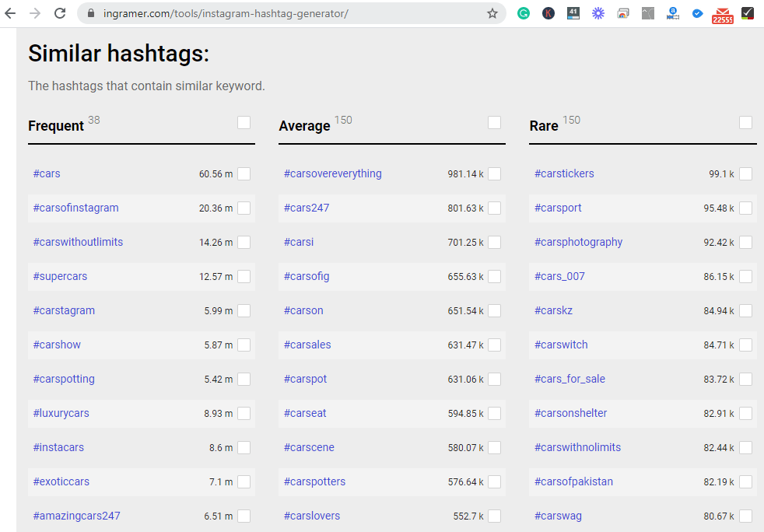Select the #carsovereverything checkbox
Viewport: 764px width, 532px height.
click(x=494, y=173)
